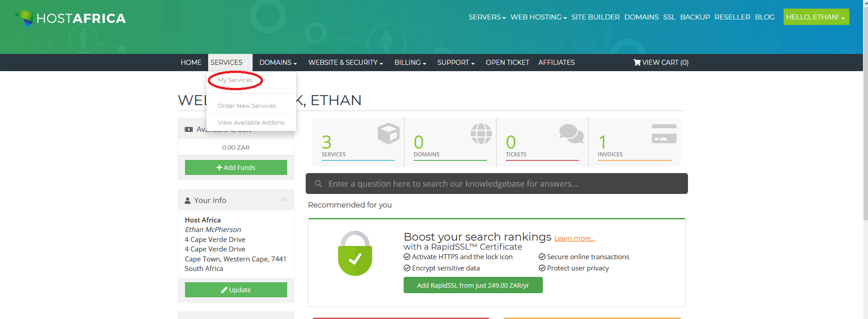Expand the BILLING menu
The height and width of the screenshot is (319, 868).
coord(410,63)
